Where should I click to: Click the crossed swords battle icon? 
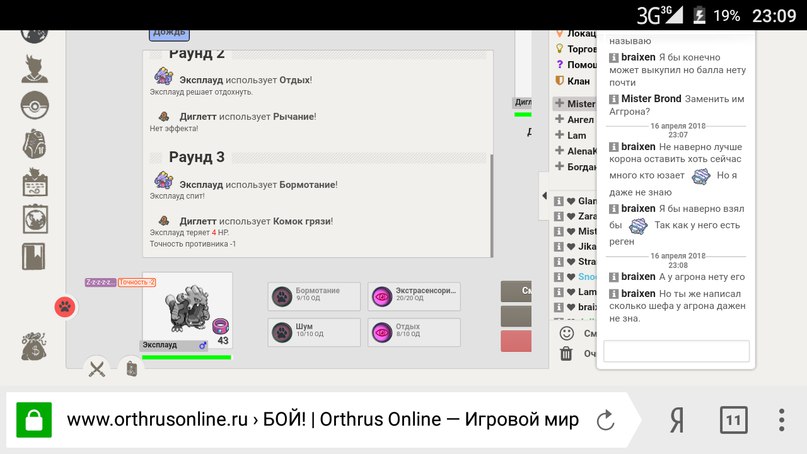pos(97,369)
